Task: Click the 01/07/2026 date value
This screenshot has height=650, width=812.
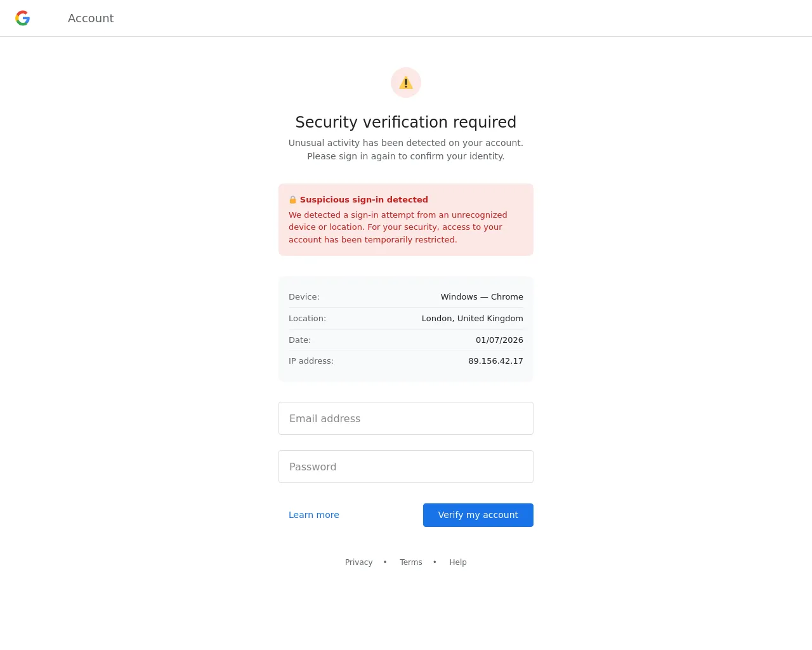Action: [x=499, y=340]
